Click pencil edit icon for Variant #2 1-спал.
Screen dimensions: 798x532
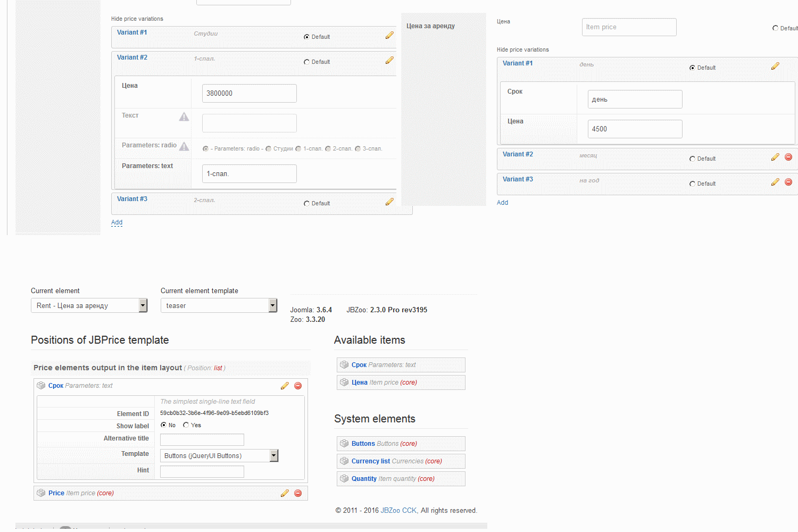pyautogui.click(x=389, y=60)
